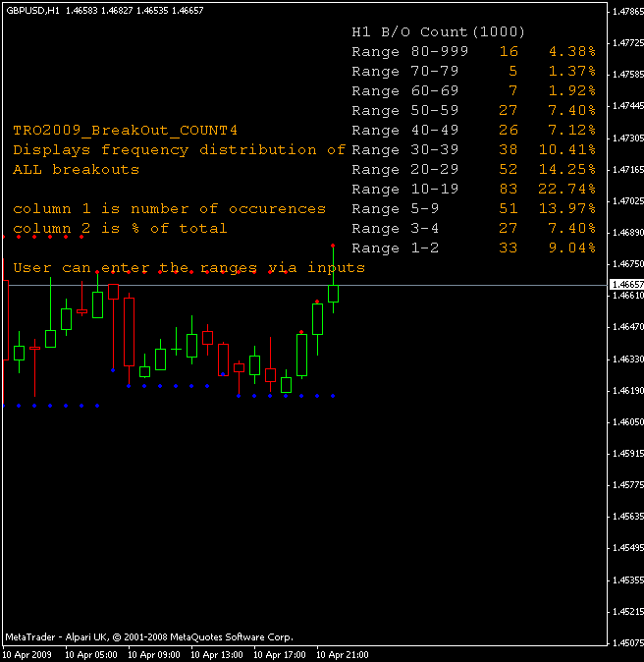The width and height of the screenshot is (644, 662).
Task: Select 'column 1 is number of occurences' text
Action: [x=169, y=209]
